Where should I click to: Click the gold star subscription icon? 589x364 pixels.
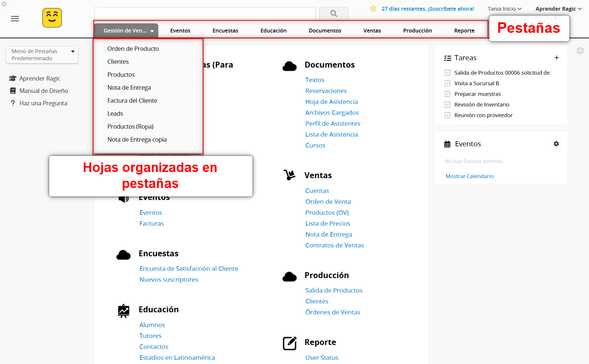(373, 9)
